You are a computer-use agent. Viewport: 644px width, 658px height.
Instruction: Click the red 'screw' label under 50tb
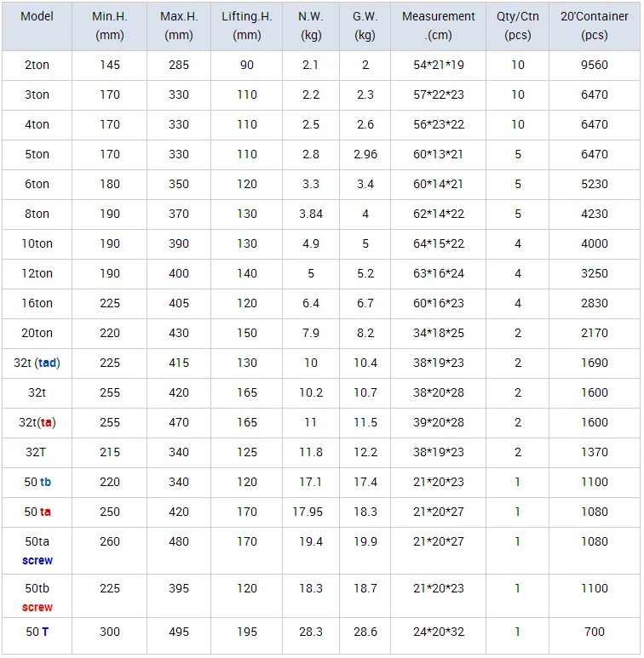(37, 607)
